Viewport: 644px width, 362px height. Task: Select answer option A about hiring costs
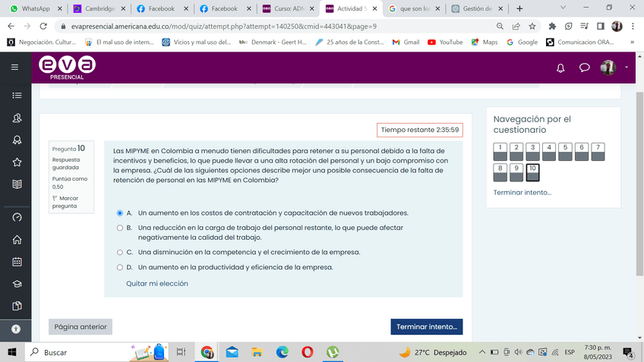click(x=120, y=213)
